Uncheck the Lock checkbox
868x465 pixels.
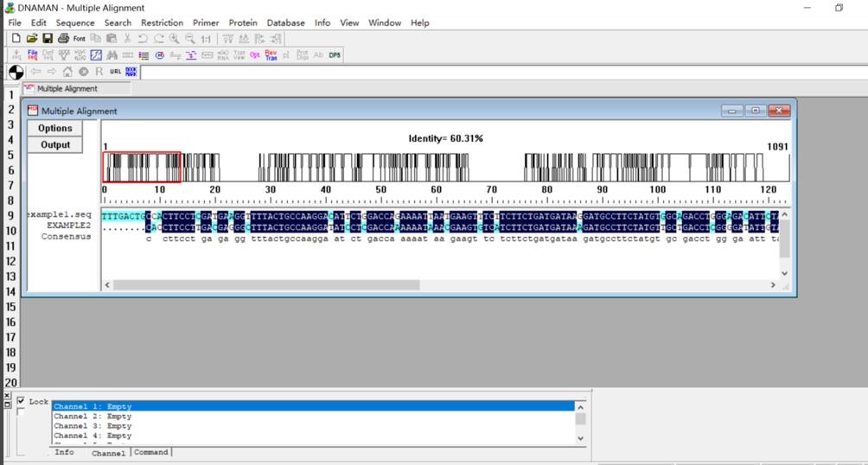(x=22, y=401)
